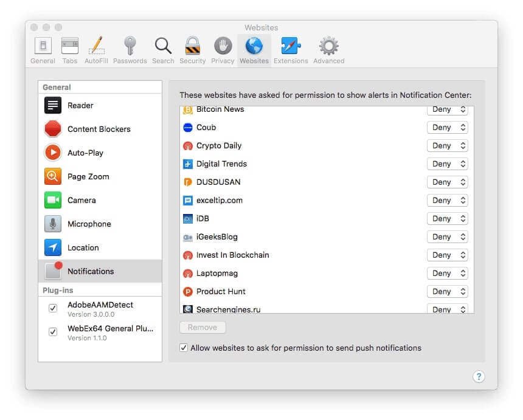Click the Invest In Blockchain site icon
This screenshot has width=523, height=420.
click(x=188, y=255)
